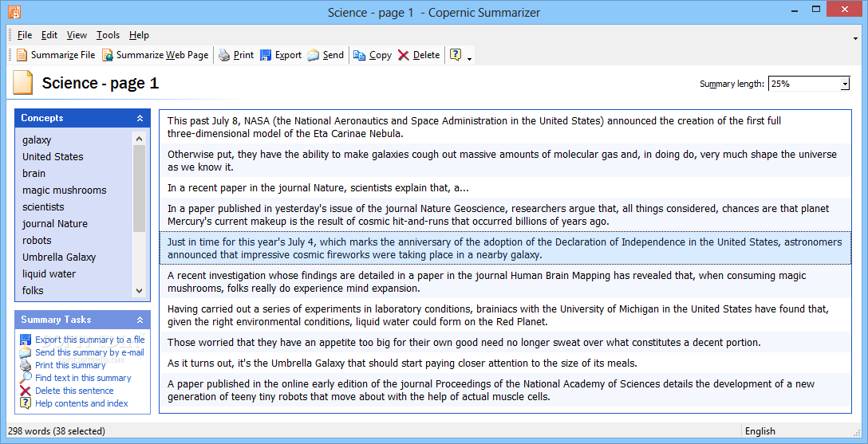Click the Summarize File toolbar icon
The width and height of the screenshot is (868, 444).
pos(22,55)
